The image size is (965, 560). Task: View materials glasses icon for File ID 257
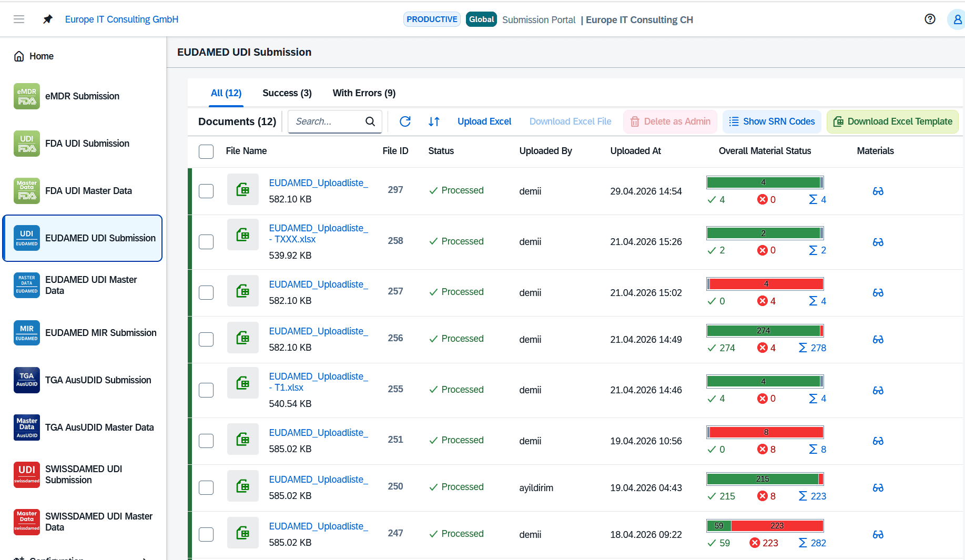tap(878, 293)
